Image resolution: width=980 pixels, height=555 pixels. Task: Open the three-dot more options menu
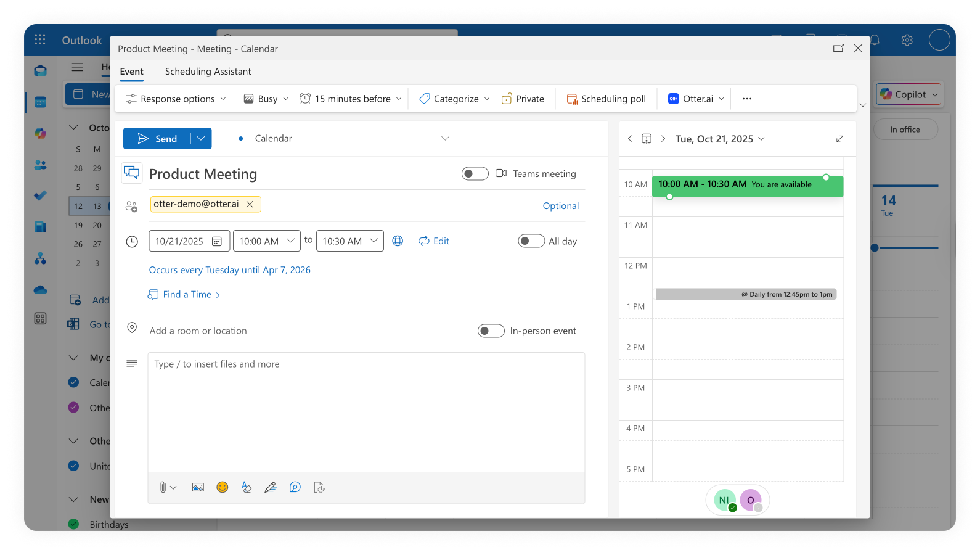click(747, 99)
